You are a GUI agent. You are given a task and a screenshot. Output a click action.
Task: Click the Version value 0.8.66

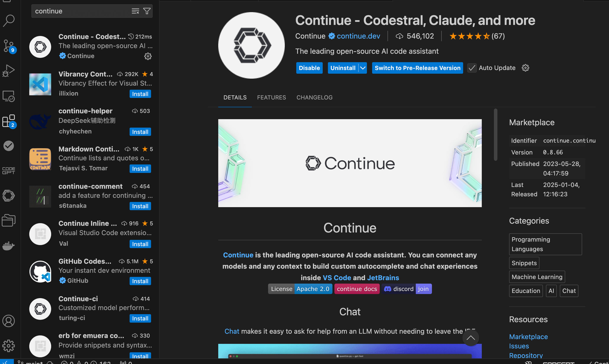click(553, 152)
